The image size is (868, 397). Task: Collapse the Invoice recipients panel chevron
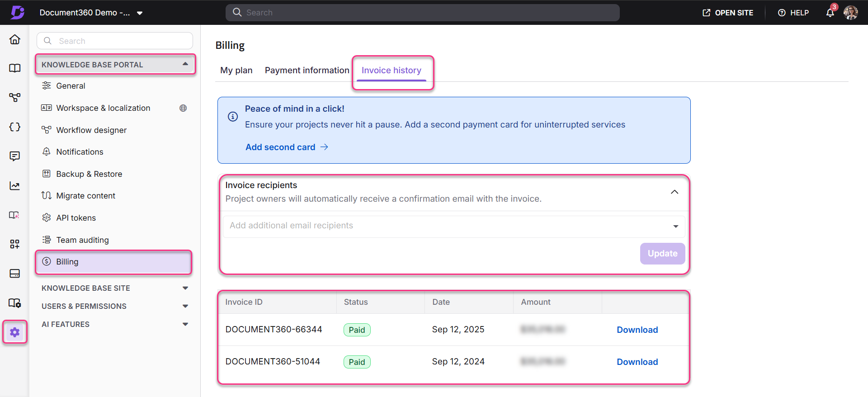tap(675, 192)
